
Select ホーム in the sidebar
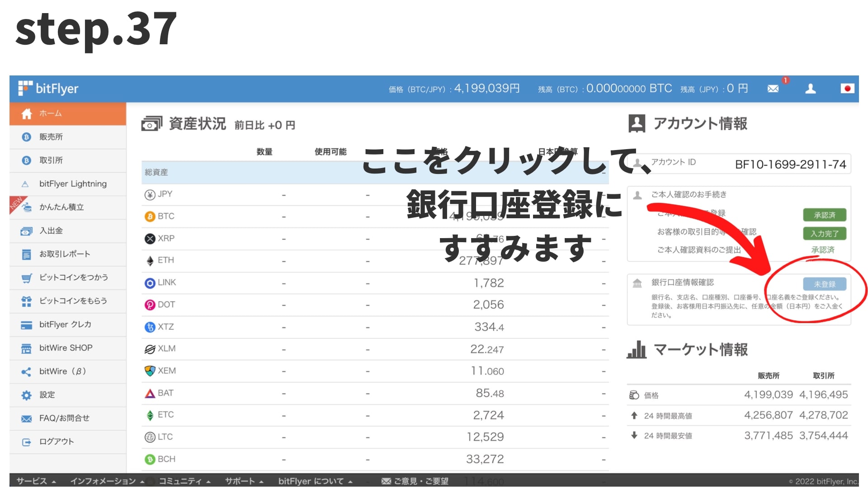(x=50, y=113)
